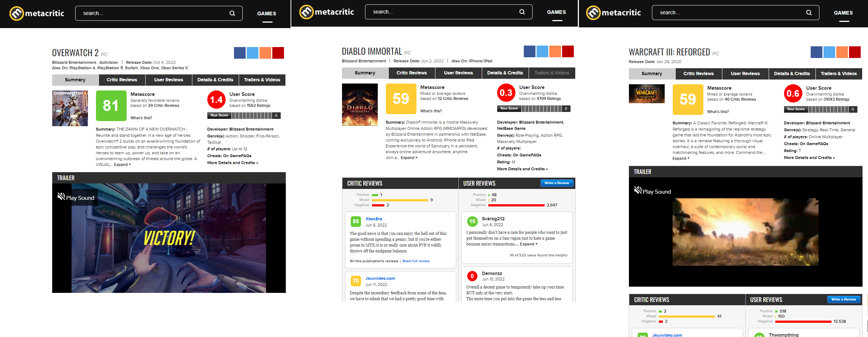This screenshot has height=337, width=868.
Task: Select Warcraft III's Trailers & Videos tab
Action: [x=839, y=74]
